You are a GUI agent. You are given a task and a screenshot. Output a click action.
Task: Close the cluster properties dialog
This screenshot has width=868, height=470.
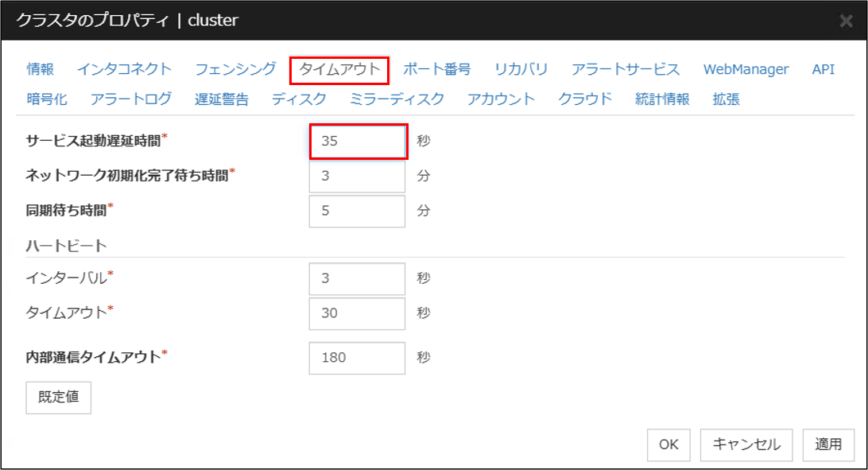(847, 21)
